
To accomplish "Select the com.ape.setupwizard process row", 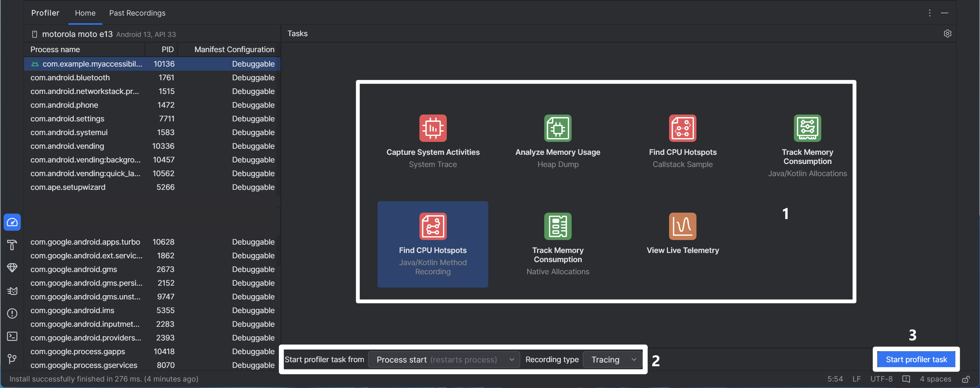I will pyautogui.click(x=152, y=187).
